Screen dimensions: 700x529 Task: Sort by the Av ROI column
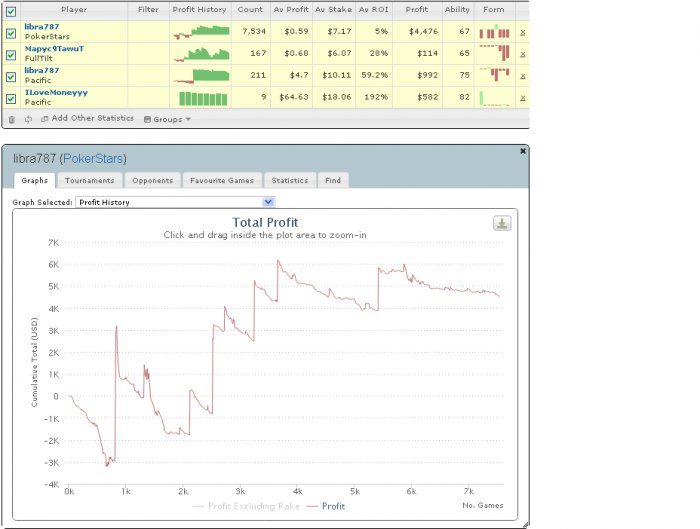[374, 9]
